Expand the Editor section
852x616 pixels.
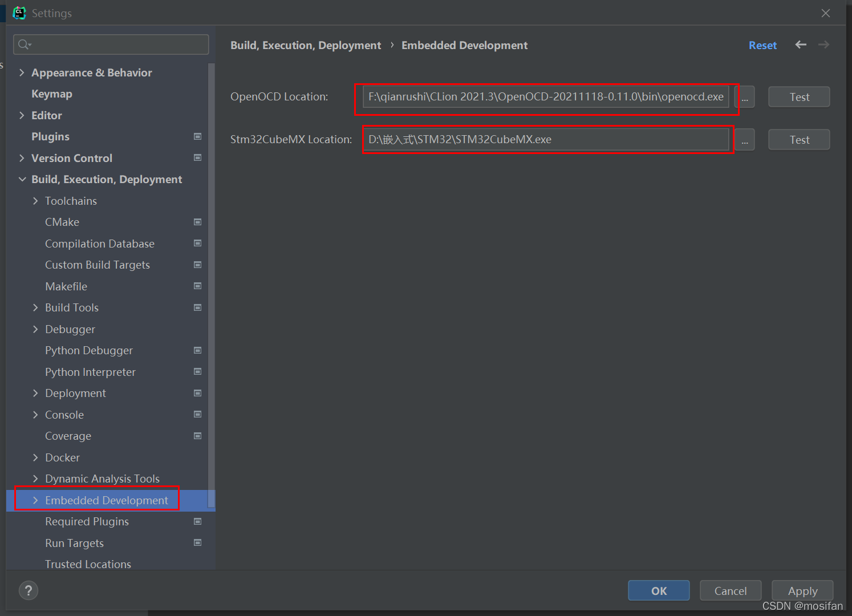22,115
